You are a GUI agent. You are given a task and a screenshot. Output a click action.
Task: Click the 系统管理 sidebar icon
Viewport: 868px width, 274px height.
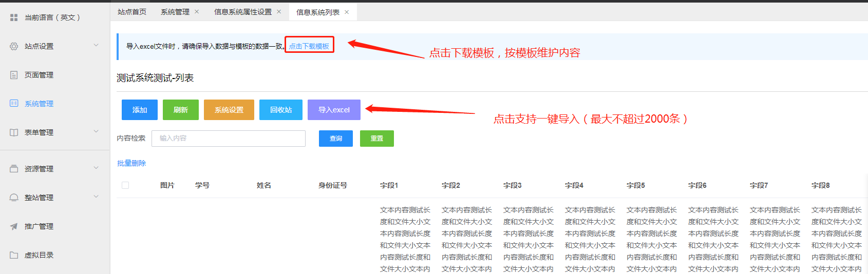[14, 104]
